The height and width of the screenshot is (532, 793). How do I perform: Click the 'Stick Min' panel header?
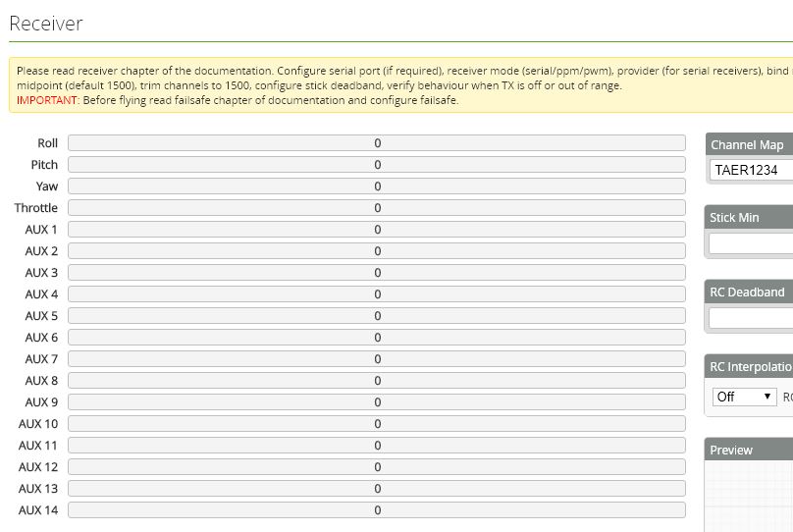tap(749, 218)
